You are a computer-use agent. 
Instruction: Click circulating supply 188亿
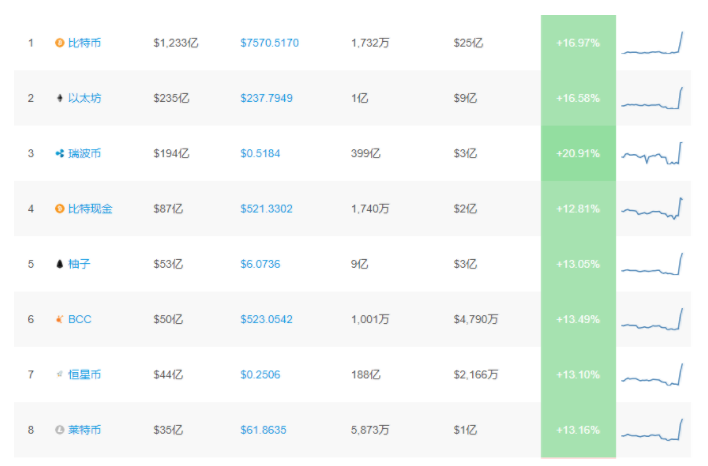pyautogui.click(x=366, y=374)
